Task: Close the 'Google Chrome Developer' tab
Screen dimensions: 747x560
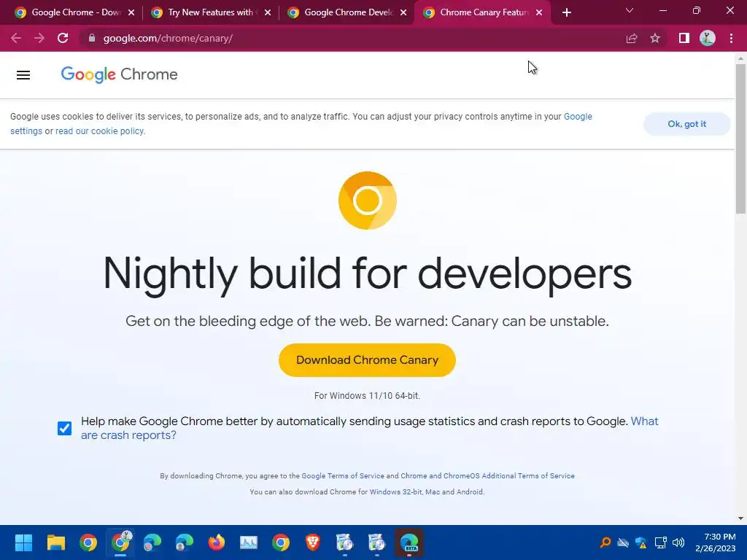Action: point(404,12)
